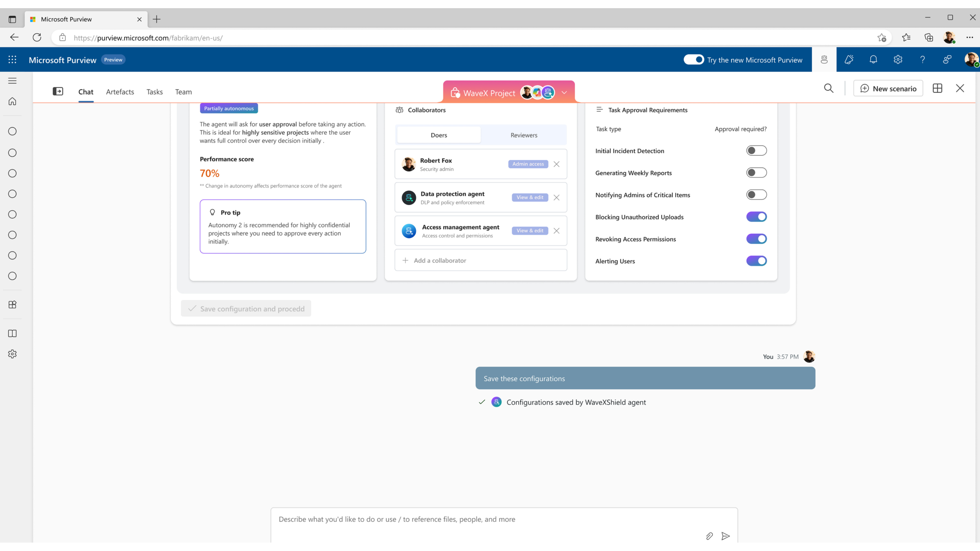The height and width of the screenshot is (551, 980).
Task: Click the hamburger navigation menu icon
Action: click(12, 81)
